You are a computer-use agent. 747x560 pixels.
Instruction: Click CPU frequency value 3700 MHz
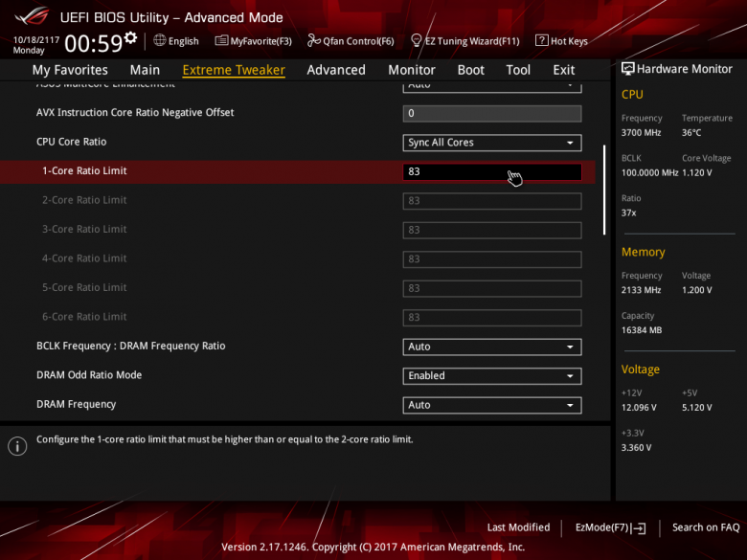coord(641,132)
